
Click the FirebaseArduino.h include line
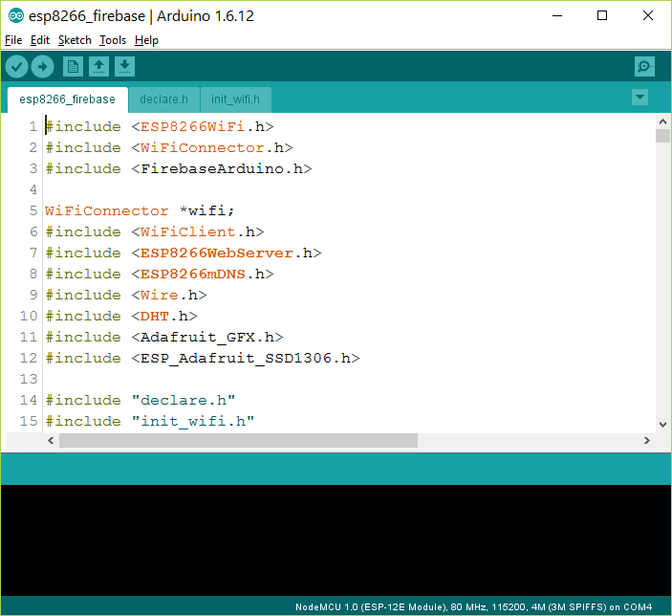[179, 168]
